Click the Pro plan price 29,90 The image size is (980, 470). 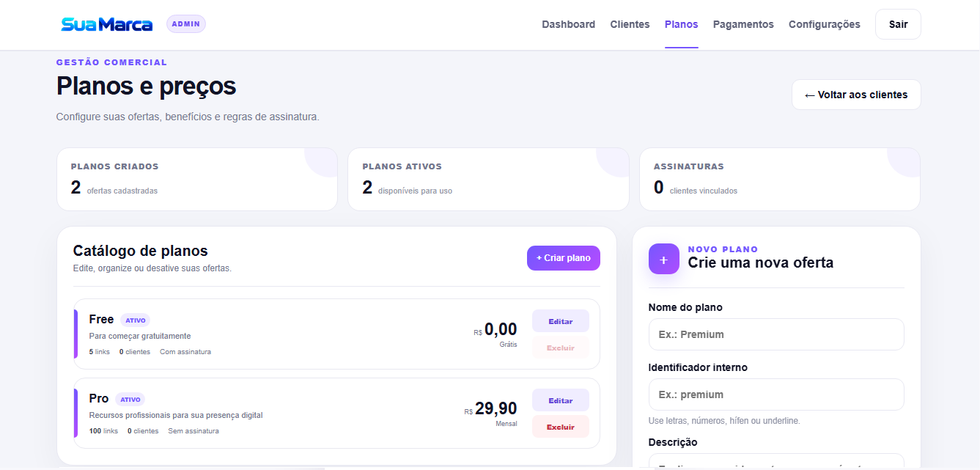[496, 408]
